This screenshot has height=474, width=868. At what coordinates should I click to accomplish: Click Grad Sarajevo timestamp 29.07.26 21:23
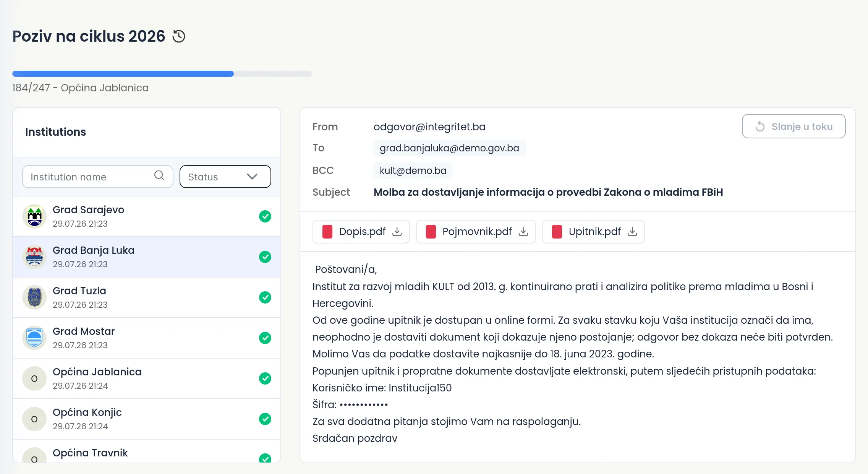point(80,224)
